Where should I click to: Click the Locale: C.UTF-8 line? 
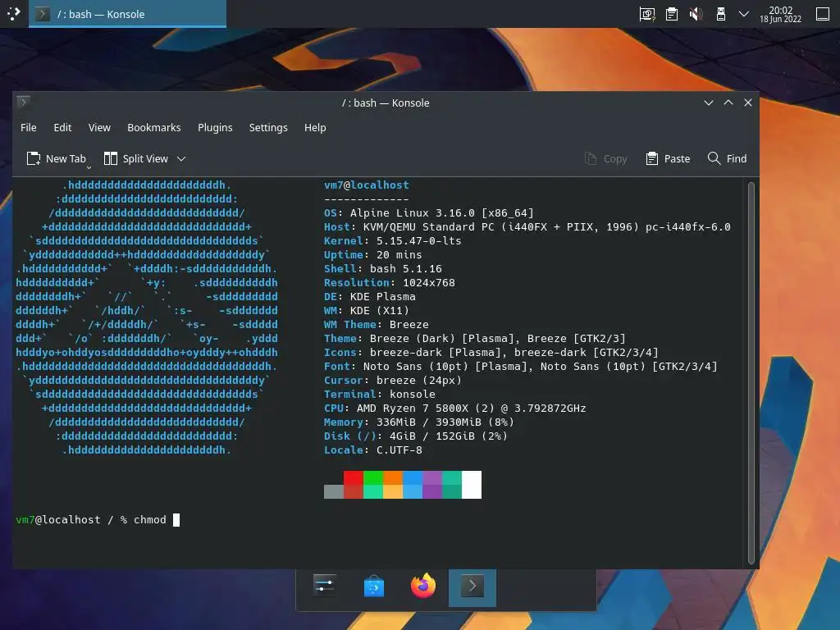[373, 450]
